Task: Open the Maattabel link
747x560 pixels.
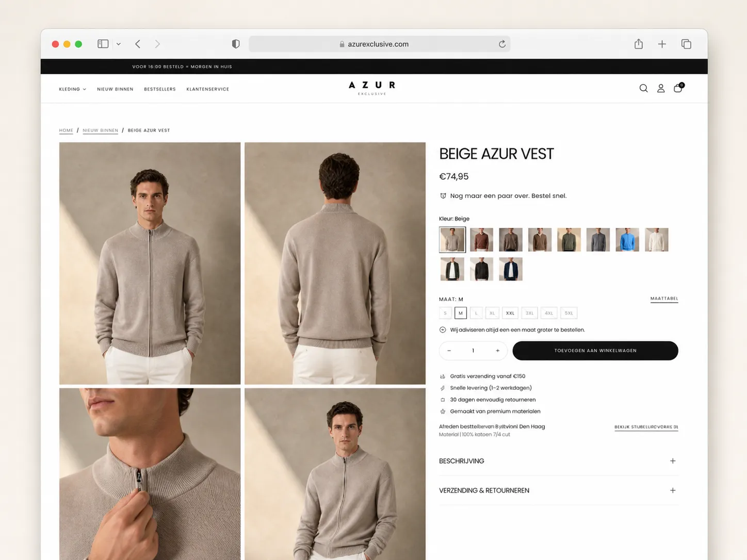Action: (664, 299)
